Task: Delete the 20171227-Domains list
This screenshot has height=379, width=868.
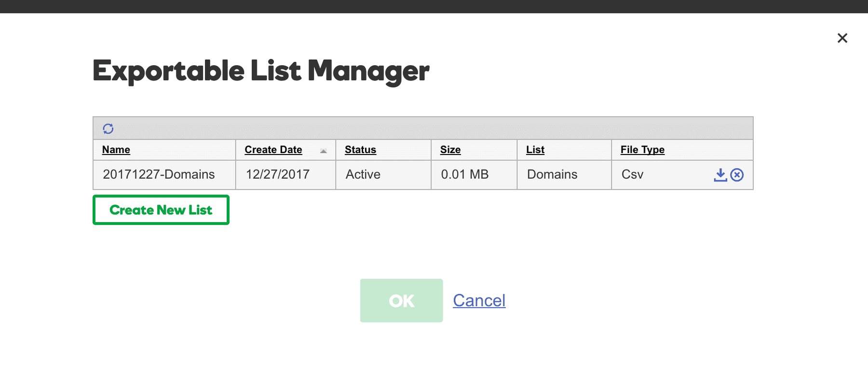Action: point(737,175)
